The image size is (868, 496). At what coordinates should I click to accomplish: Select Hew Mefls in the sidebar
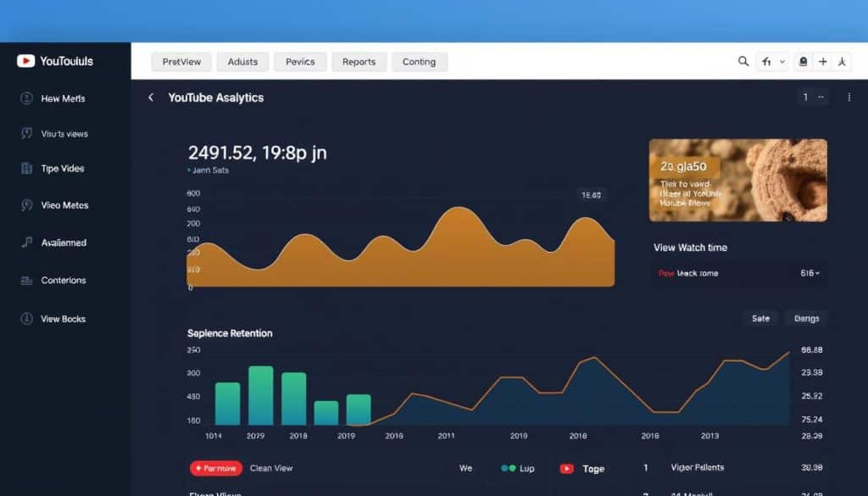(x=63, y=98)
